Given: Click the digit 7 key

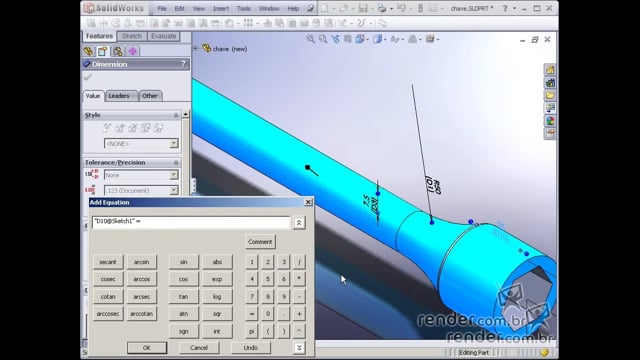Looking at the screenshot, I should pos(252,297).
